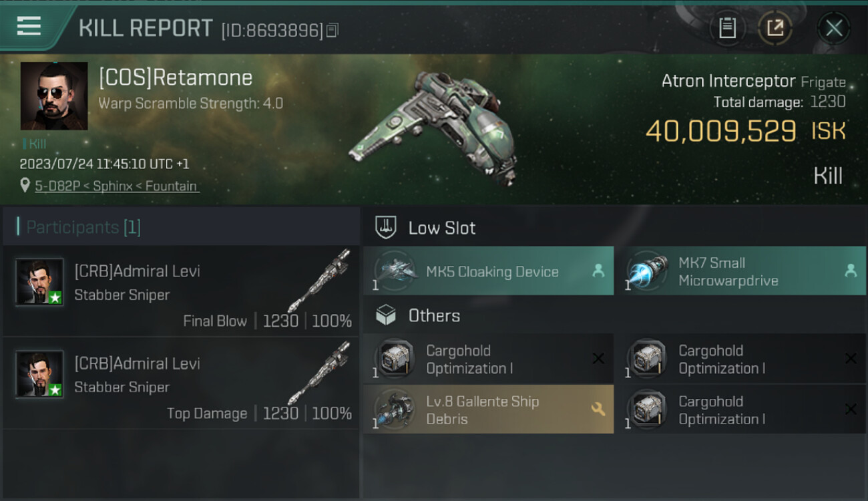Click the Low Slot shield icon

[386, 227]
